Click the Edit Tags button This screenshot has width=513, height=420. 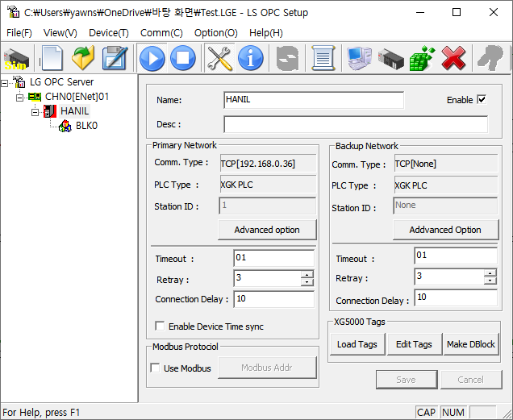tap(415, 344)
